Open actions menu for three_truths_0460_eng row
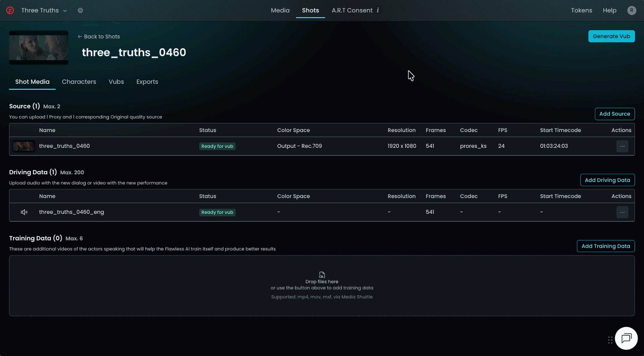This screenshot has width=644, height=356. coord(622,212)
